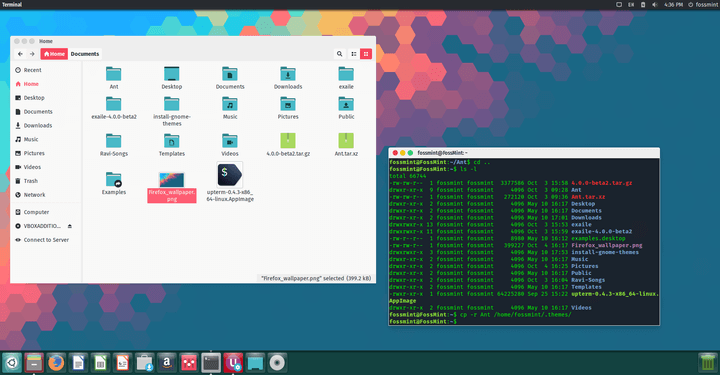Viewport: 720px width, 375px height.
Task: Select the Documents folder icon in file view
Action: click(x=230, y=74)
